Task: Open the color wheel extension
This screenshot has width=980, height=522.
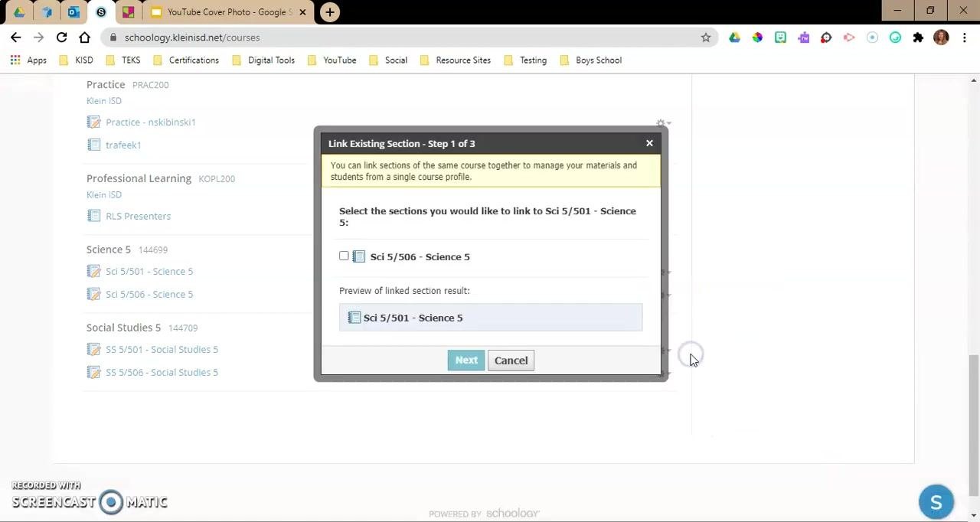Action: (757, 38)
